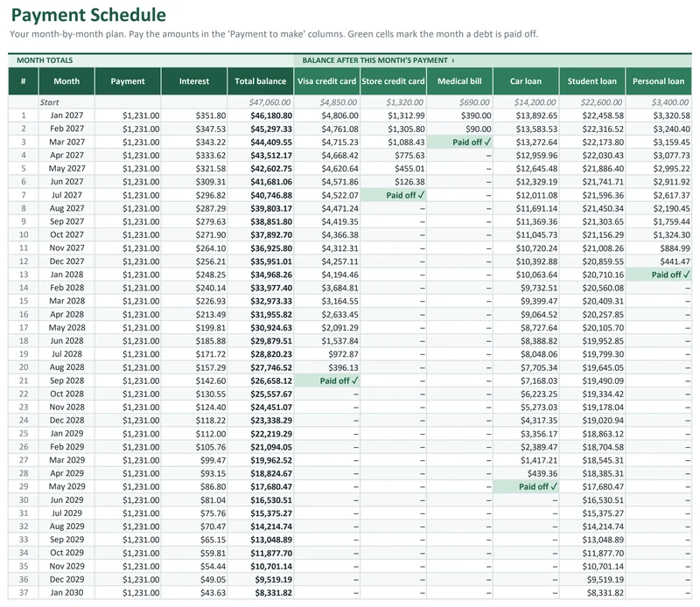Select the Payment column header
This screenshot has height=607, width=700.
point(128,81)
